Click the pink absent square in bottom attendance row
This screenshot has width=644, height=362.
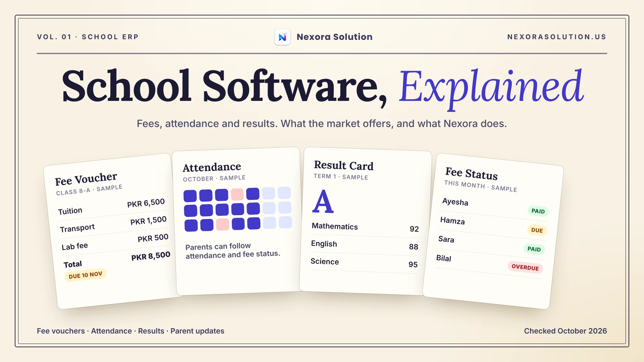[x=222, y=224]
